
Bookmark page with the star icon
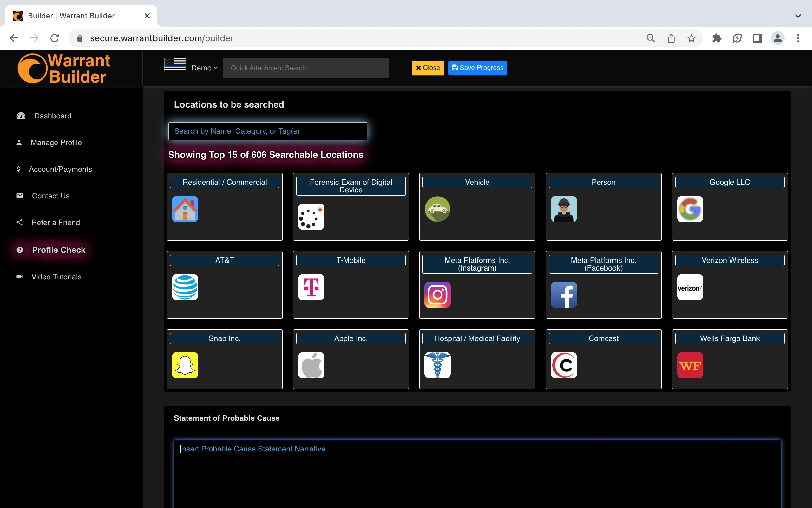pyautogui.click(x=691, y=38)
